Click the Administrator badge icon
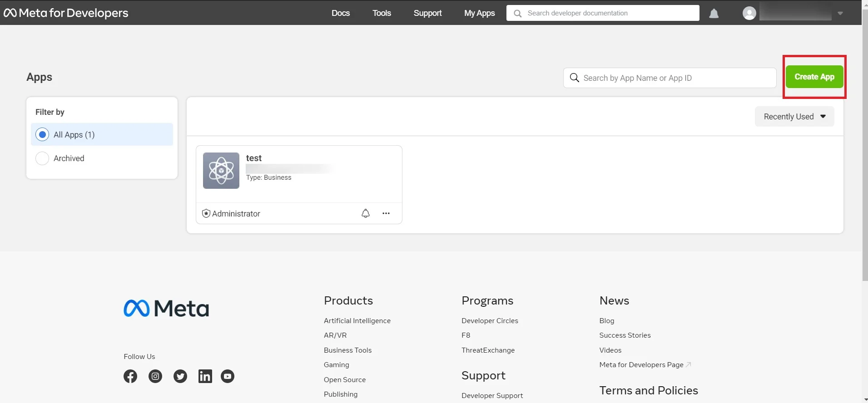The height and width of the screenshot is (403, 868). pyautogui.click(x=206, y=213)
